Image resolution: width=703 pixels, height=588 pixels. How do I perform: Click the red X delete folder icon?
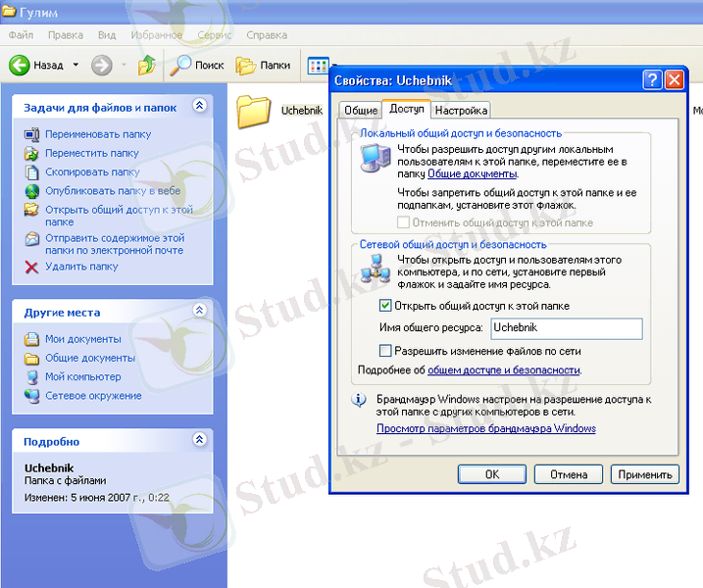31,268
